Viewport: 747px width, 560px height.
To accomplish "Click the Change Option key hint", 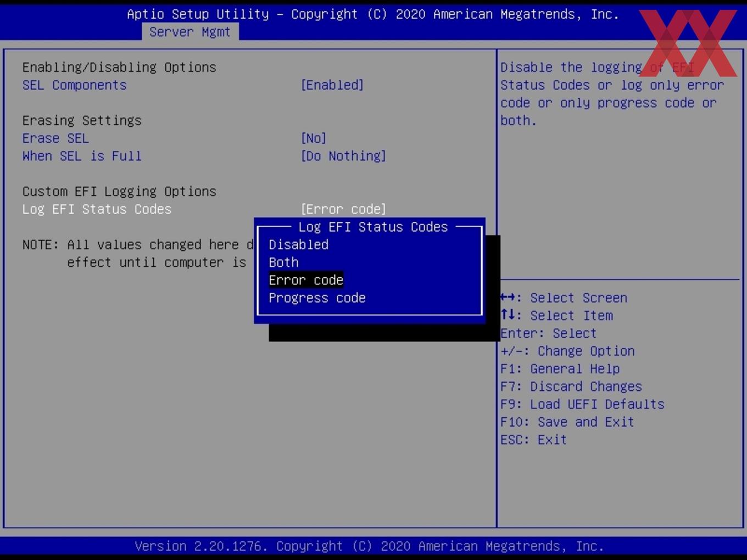I will 568,351.
